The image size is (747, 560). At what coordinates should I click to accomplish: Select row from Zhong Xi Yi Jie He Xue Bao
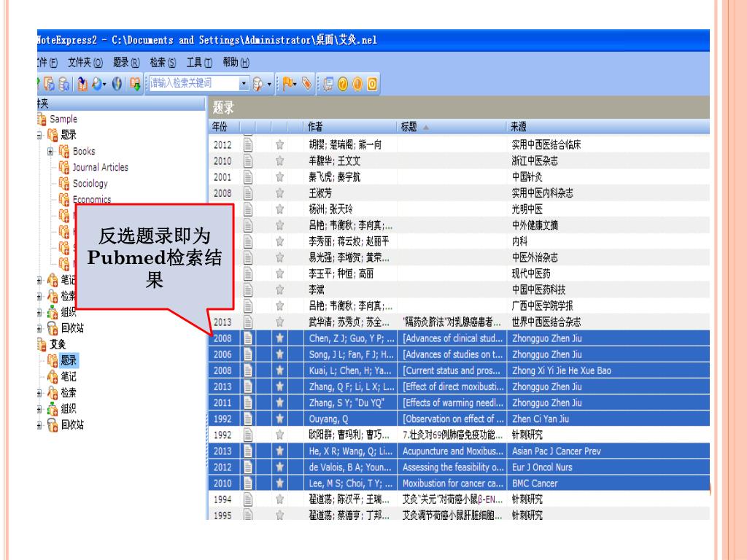point(459,370)
